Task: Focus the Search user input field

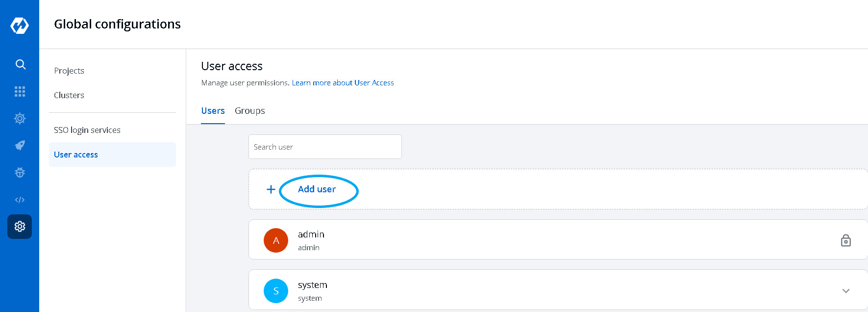Action: tap(325, 147)
